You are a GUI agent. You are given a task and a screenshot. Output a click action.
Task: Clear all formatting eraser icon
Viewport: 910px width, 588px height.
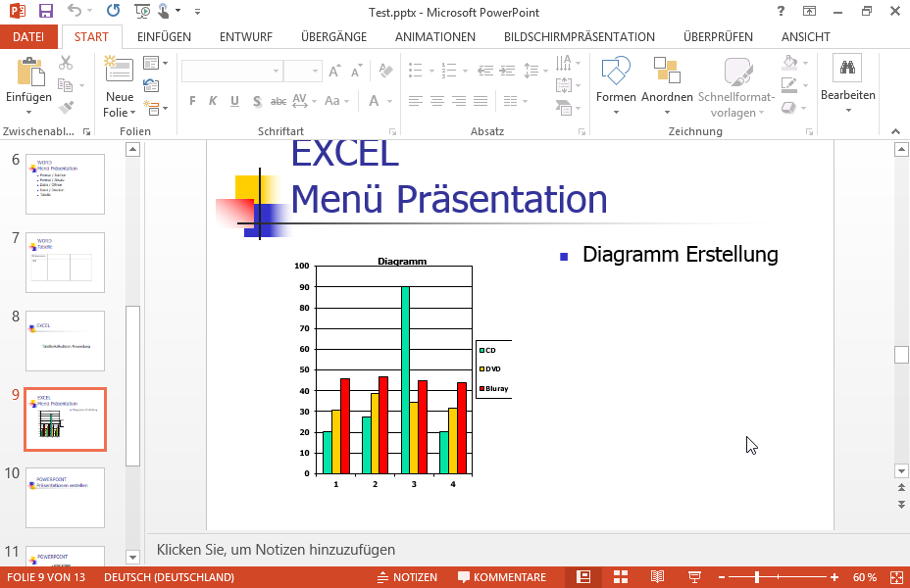click(385, 71)
